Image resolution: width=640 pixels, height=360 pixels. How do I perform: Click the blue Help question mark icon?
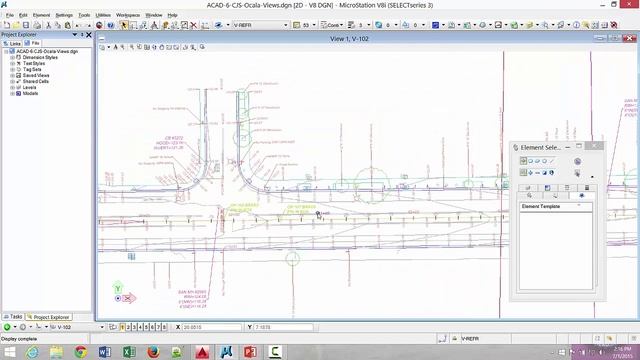[111, 25]
